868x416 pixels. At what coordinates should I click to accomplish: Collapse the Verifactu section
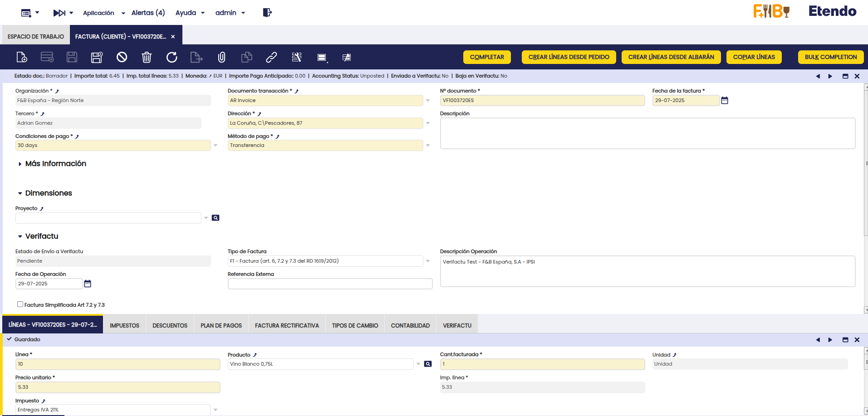coord(20,236)
